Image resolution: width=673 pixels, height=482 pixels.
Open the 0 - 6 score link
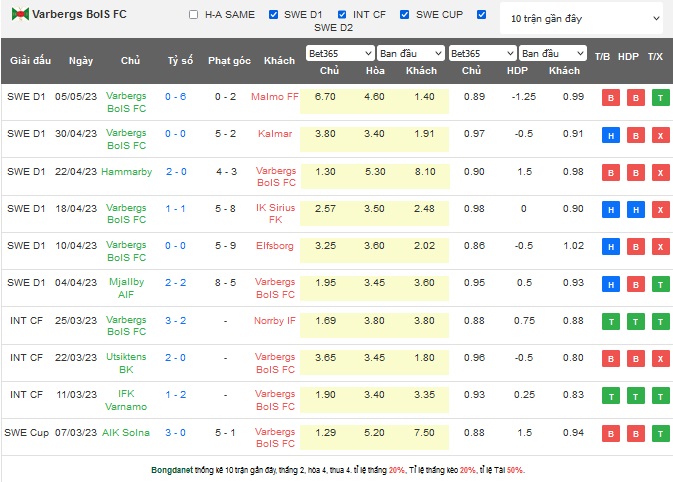tap(176, 97)
